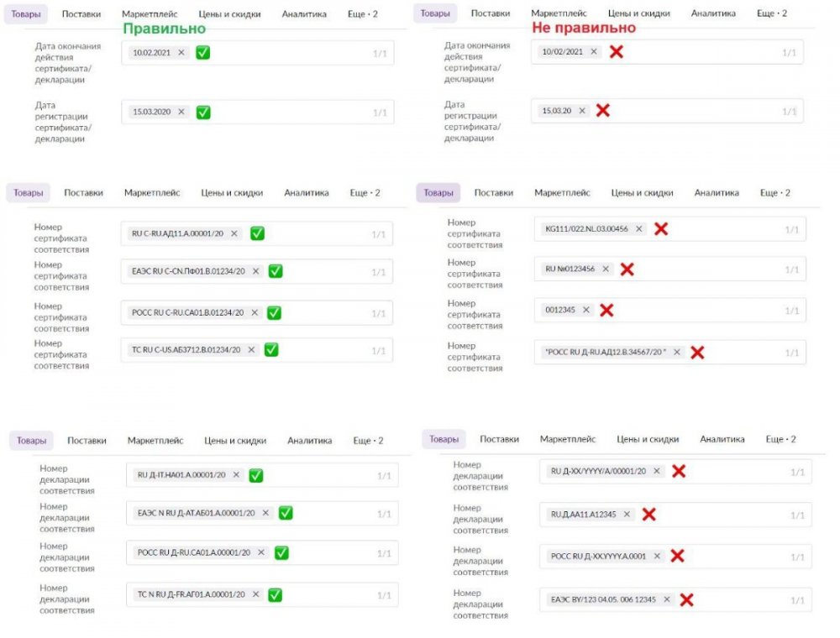Image resolution: width=840 pixels, height=638 pixels.
Task: Click "Цены и скидки" above "RU Д-IT.НА01.А.00001/20" field
Action: coord(235,441)
